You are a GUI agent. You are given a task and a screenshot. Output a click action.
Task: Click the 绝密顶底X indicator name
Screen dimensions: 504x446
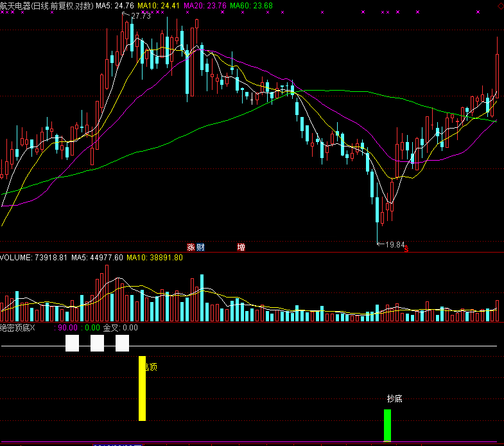(19, 327)
